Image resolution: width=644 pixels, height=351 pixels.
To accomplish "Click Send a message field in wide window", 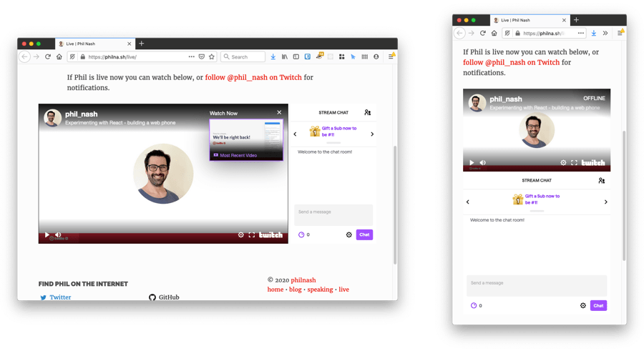I will 333,214.
